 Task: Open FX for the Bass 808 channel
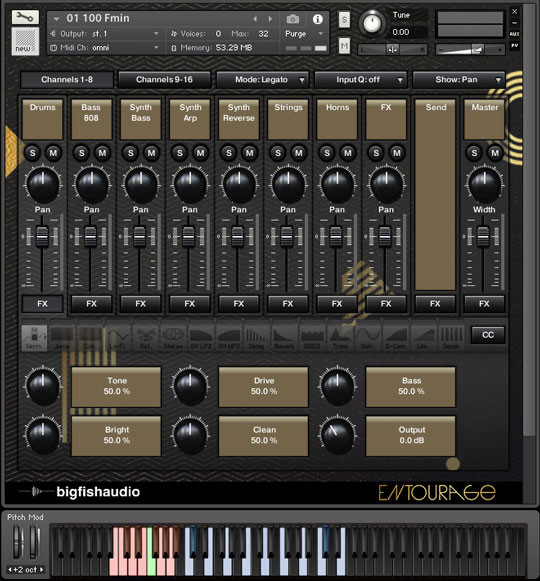point(92,304)
